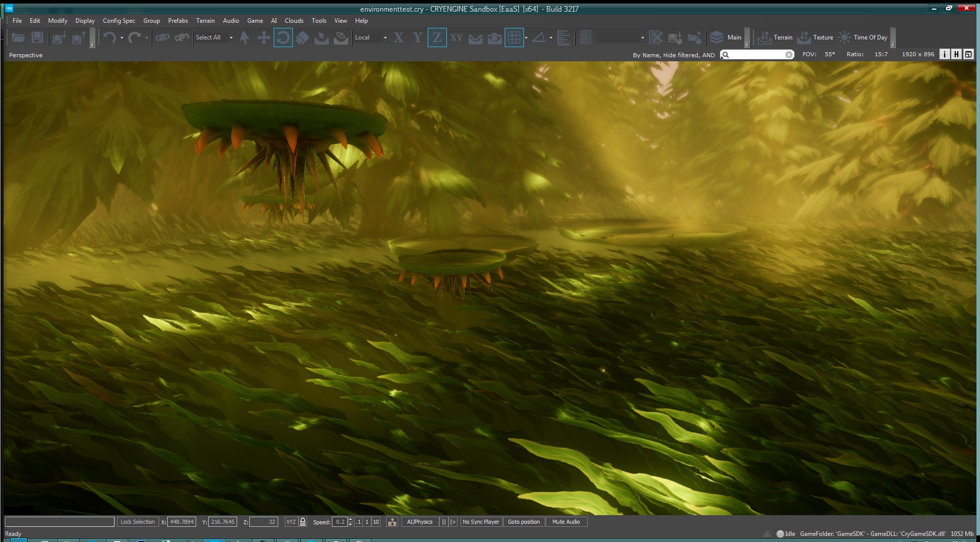Click the Goto position button
Image resolution: width=980 pixels, height=542 pixels.
point(524,522)
